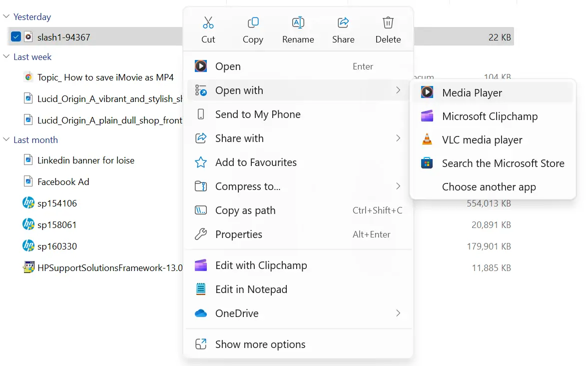Click the Rename icon
The height and width of the screenshot is (366, 588).
(x=298, y=23)
